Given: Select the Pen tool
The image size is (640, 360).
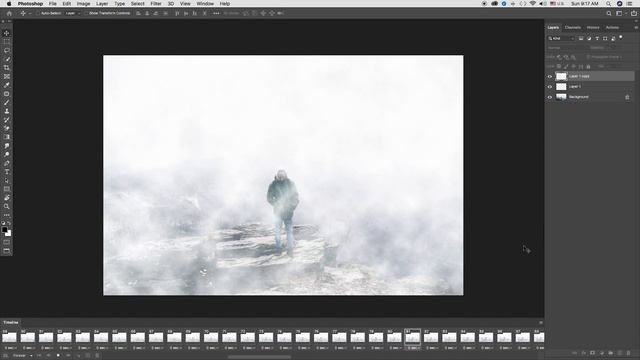Looking at the screenshot, I should coord(7,163).
